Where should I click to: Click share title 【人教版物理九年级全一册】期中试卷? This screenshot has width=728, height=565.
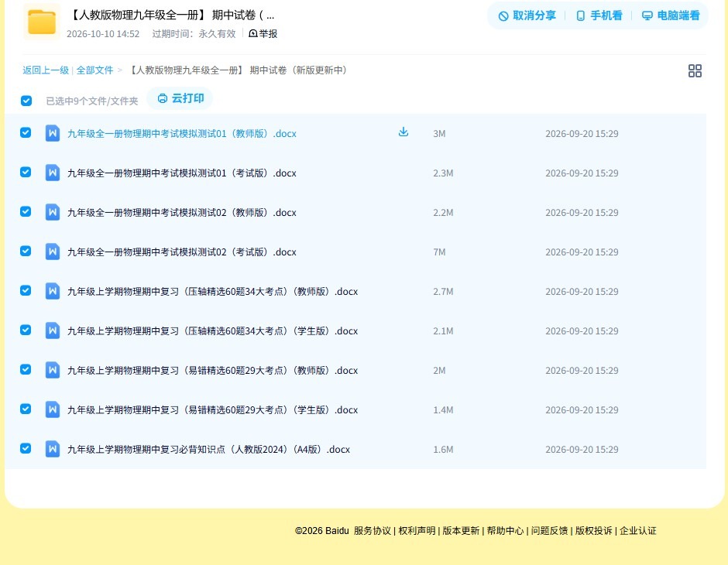tap(171, 15)
